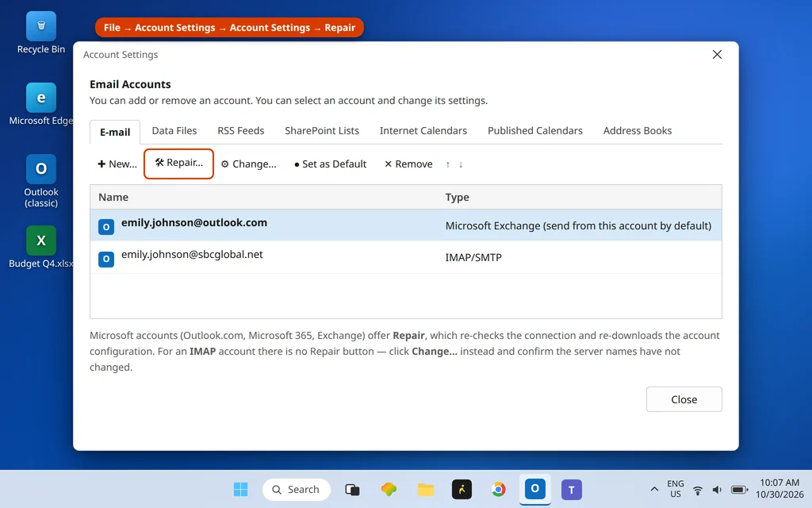Click the Repair... button

click(178, 164)
